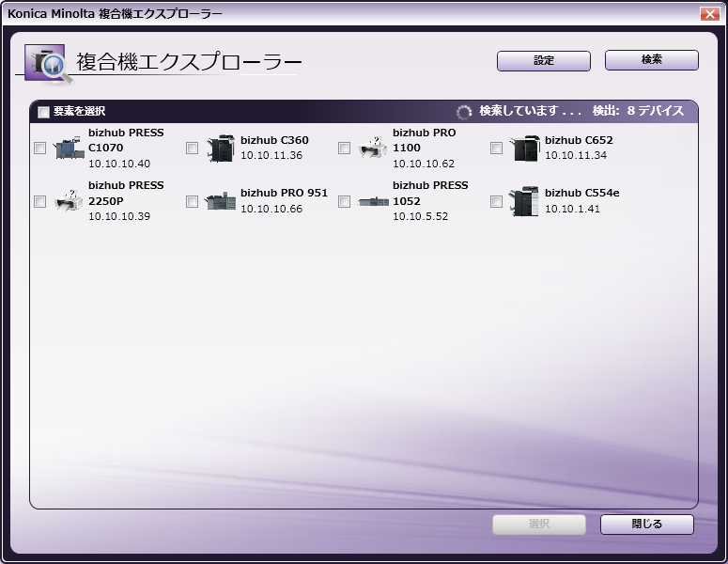Check the box for bizhub C652
The width and height of the screenshot is (728, 564).
[496, 149]
